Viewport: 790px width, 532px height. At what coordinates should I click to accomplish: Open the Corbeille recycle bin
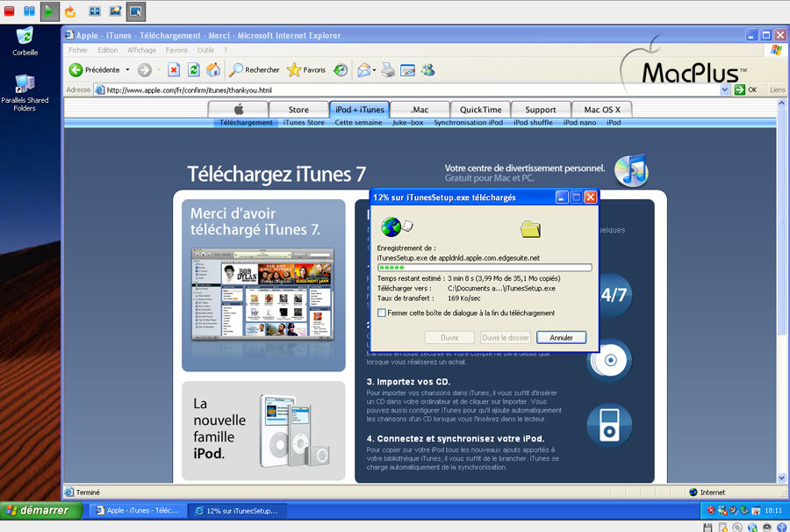25,41
